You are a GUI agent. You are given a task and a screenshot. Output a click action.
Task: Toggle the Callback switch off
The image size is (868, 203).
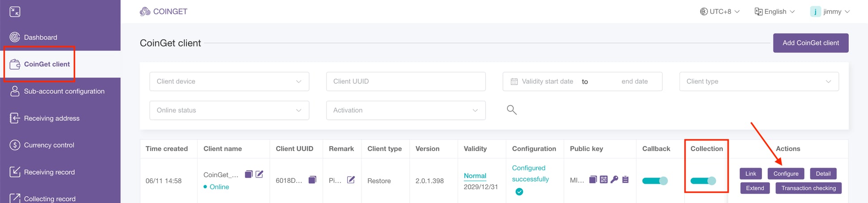point(655,181)
